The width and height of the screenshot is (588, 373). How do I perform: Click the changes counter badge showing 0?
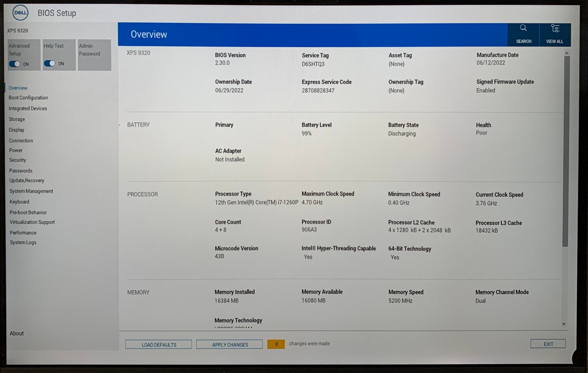[276, 344]
